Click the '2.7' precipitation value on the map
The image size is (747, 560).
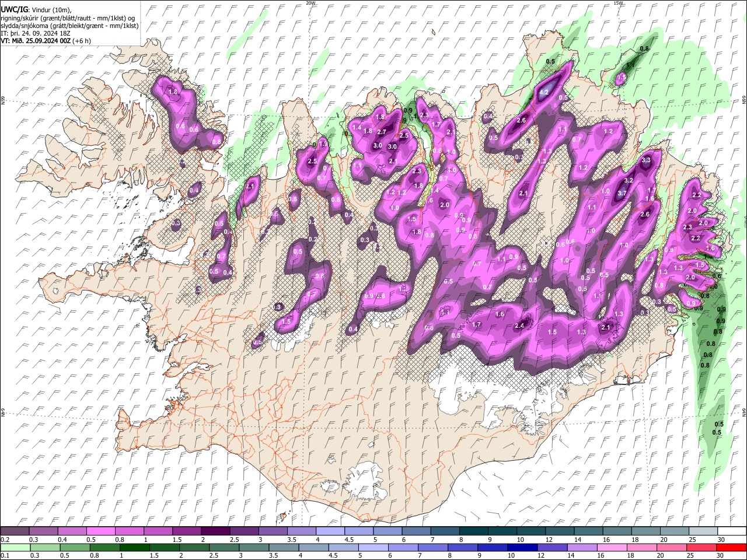coord(382,132)
